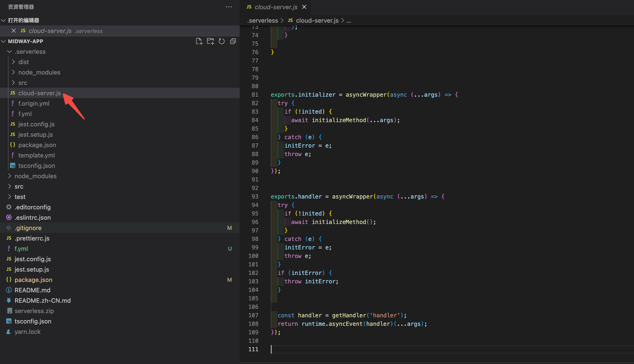
Task: Expand the test folder
Action: tap(9, 197)
